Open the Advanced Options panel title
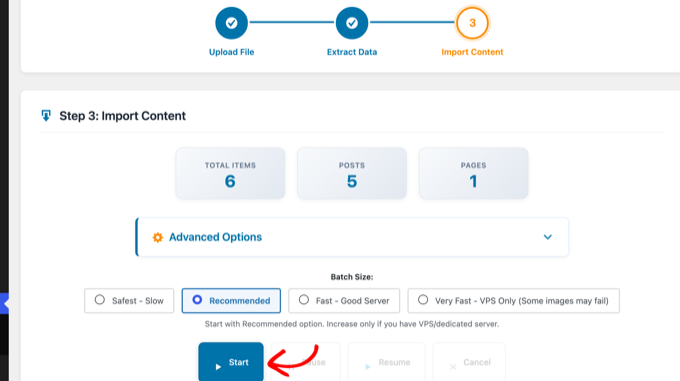Viewport: 680px width, 381px height. click(216, 237)
